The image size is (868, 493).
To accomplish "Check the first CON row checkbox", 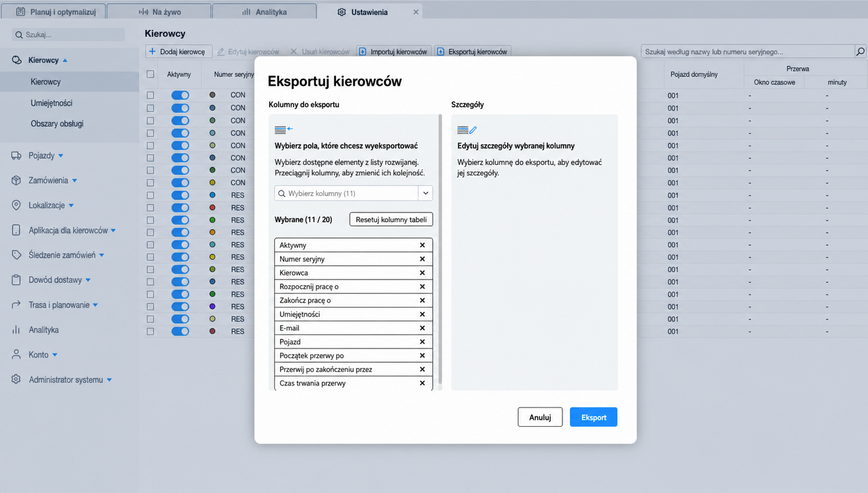I will click(x=150, y=95).
